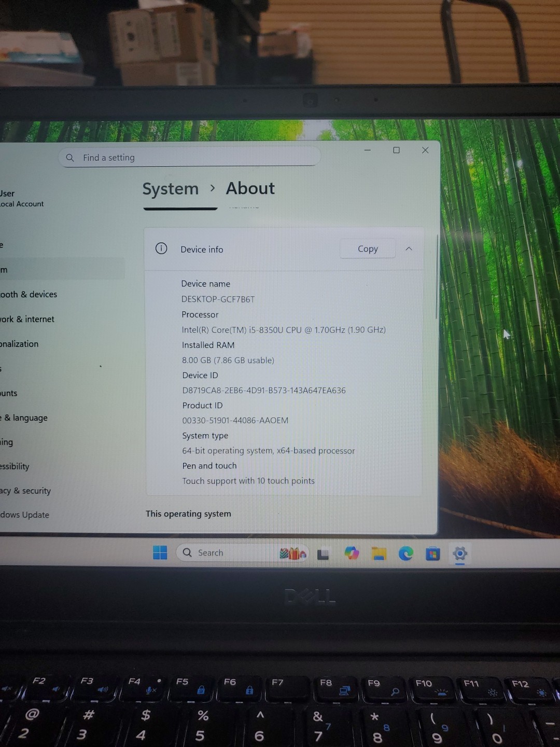Viewport: 560px width, 747px height.
Task: Click the User Local Account profile
Action: [22, 198]
